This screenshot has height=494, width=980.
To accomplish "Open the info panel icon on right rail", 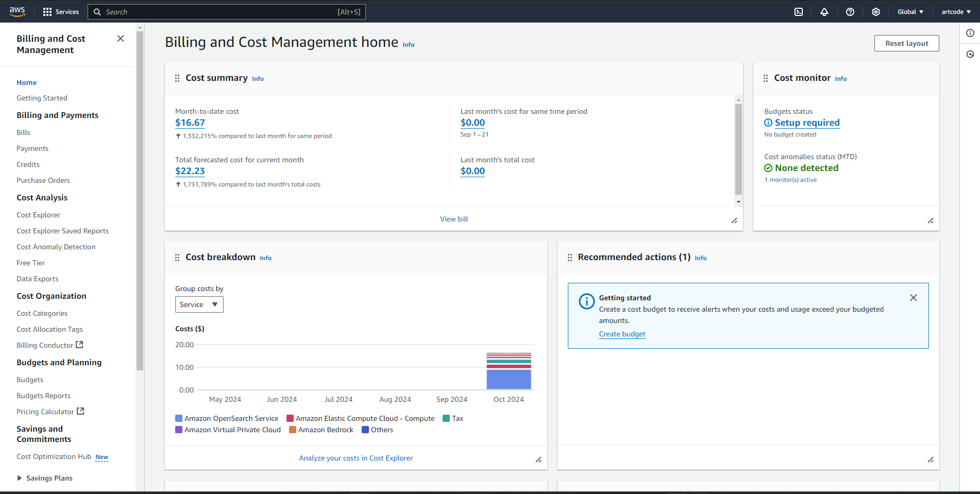I will pyautogui.click(x=970, y=33).
